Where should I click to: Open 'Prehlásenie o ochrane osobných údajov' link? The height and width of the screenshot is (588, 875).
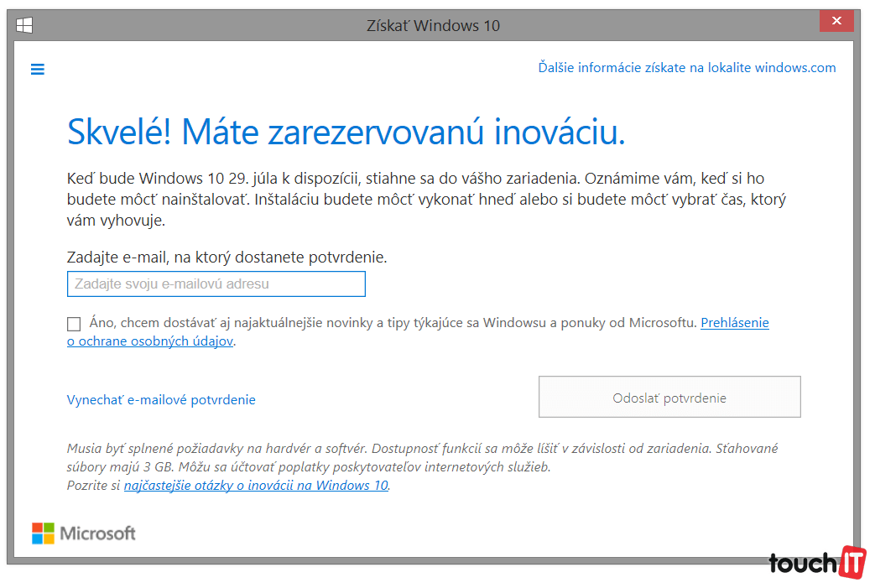(734, 323)
